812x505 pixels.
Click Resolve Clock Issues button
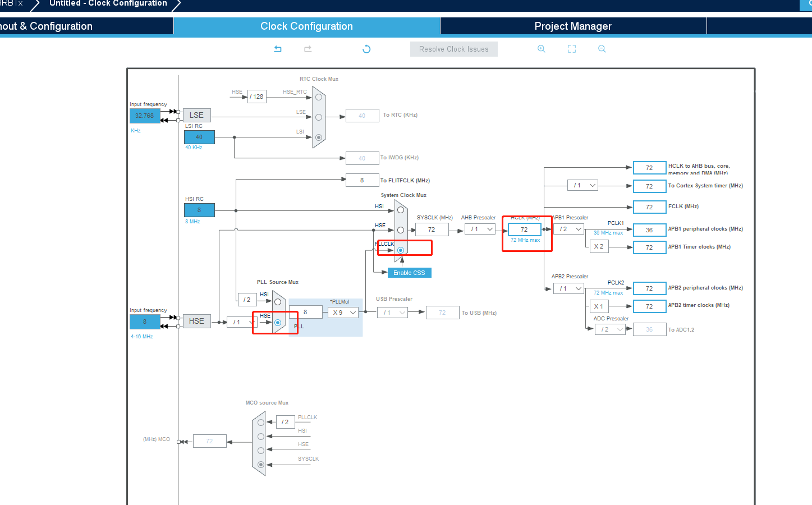[454, 49]
